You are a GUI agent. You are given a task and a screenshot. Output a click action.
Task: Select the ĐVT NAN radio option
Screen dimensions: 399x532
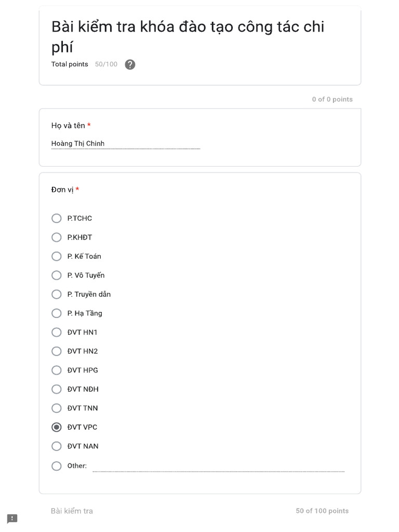click(x=57, y=446)
